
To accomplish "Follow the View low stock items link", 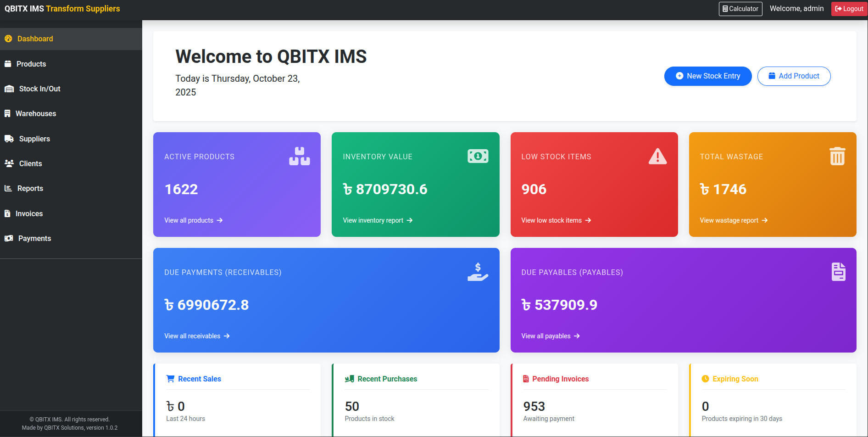I will coord(556,220).
